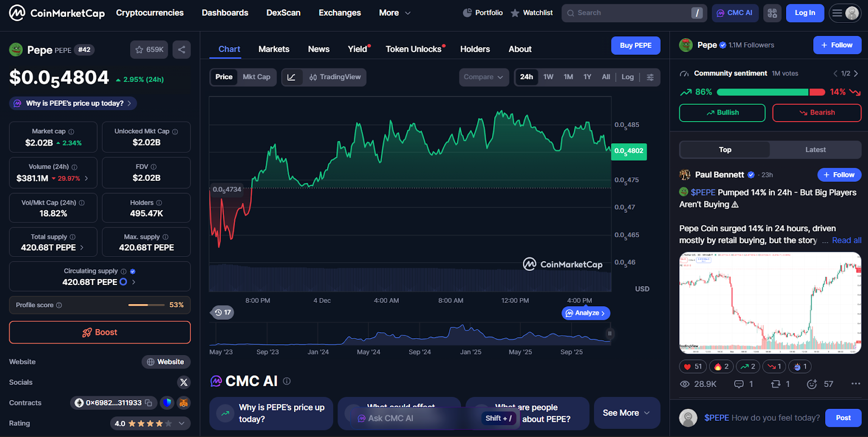Click the pause handle on the range slider
This screenshot has height=437, width=868.
(610, 333)
